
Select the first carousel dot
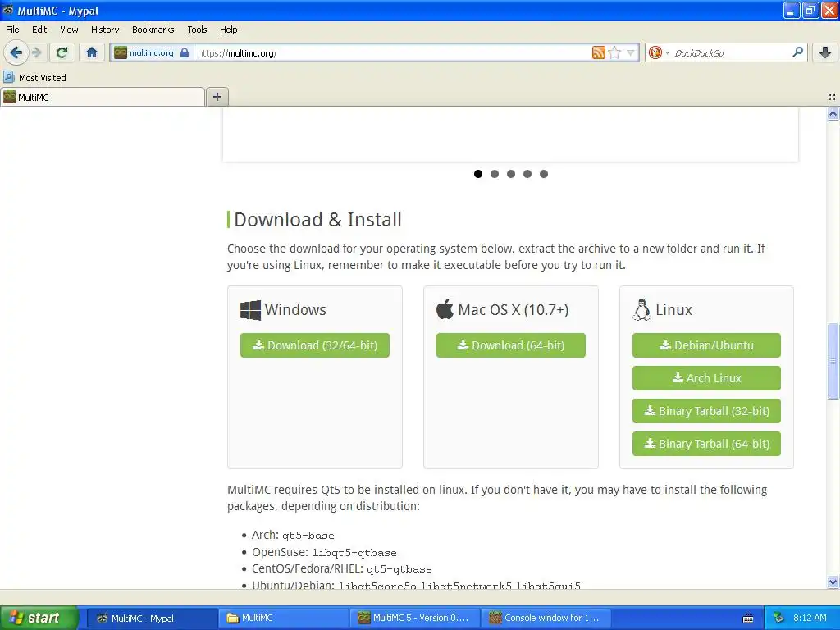[478, 174]
